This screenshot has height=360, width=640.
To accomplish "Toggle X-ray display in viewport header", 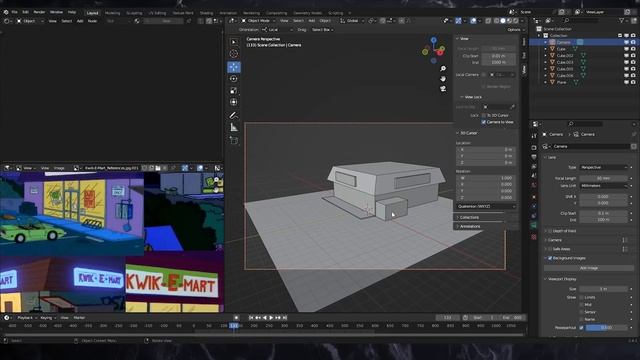I will coord(488,20).
